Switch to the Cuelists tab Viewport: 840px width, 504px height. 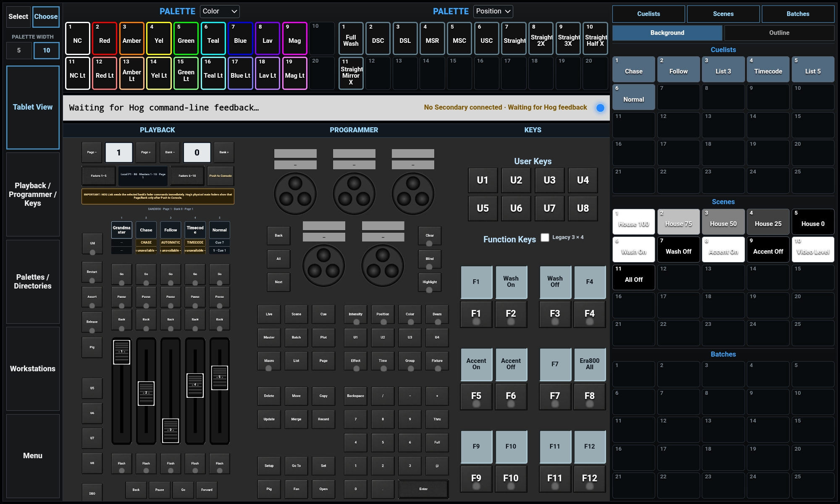(x=648, y=14)
